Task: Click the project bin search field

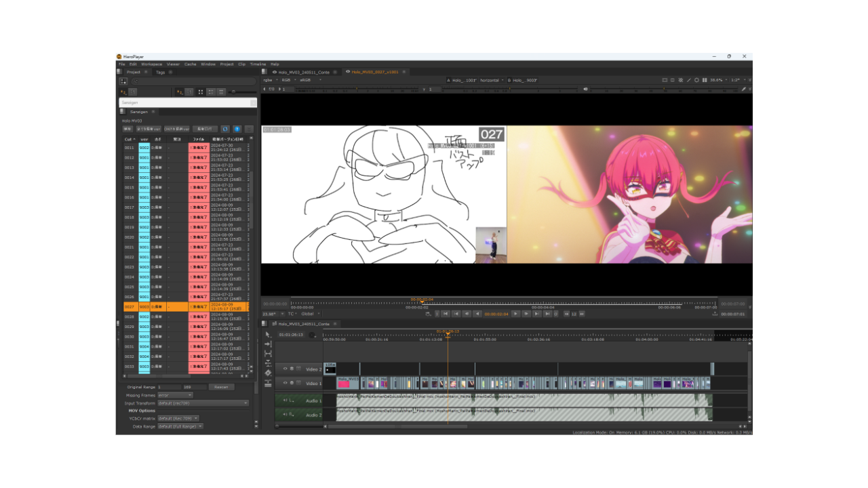Action: (193, 81)
